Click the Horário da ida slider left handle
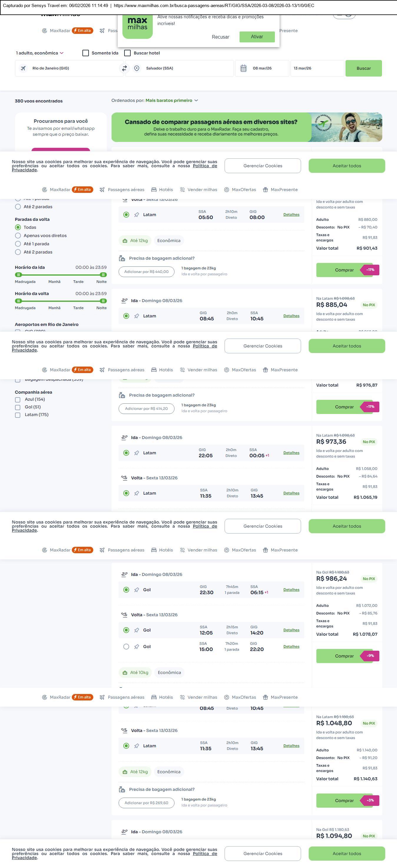The image size is (397, 868). click(19, 275)
